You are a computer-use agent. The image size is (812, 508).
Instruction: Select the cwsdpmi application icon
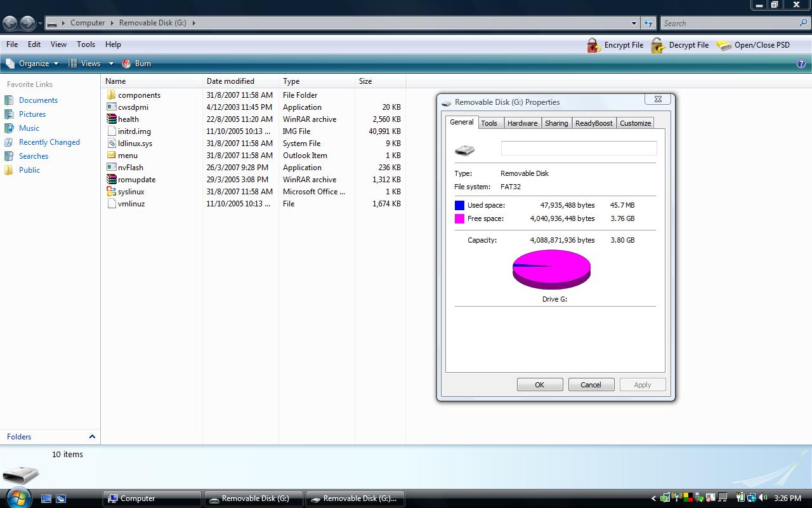pos(111,107)
